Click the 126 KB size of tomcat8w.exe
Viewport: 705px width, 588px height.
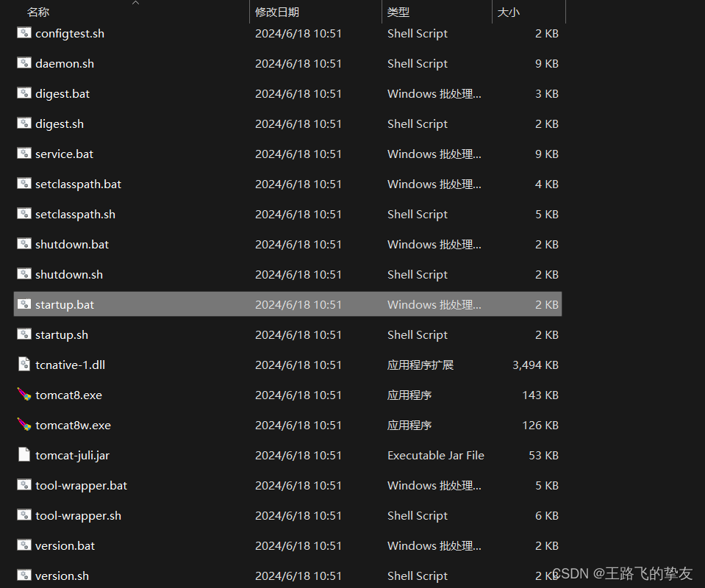pos(540,425)
